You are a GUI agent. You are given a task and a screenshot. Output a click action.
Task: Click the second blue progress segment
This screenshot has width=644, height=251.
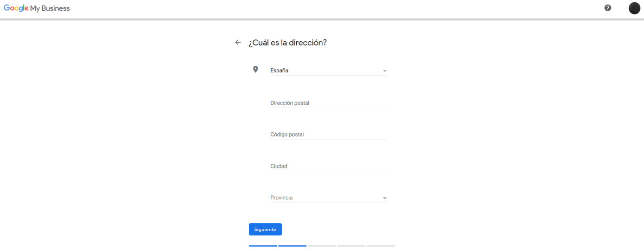293,245
